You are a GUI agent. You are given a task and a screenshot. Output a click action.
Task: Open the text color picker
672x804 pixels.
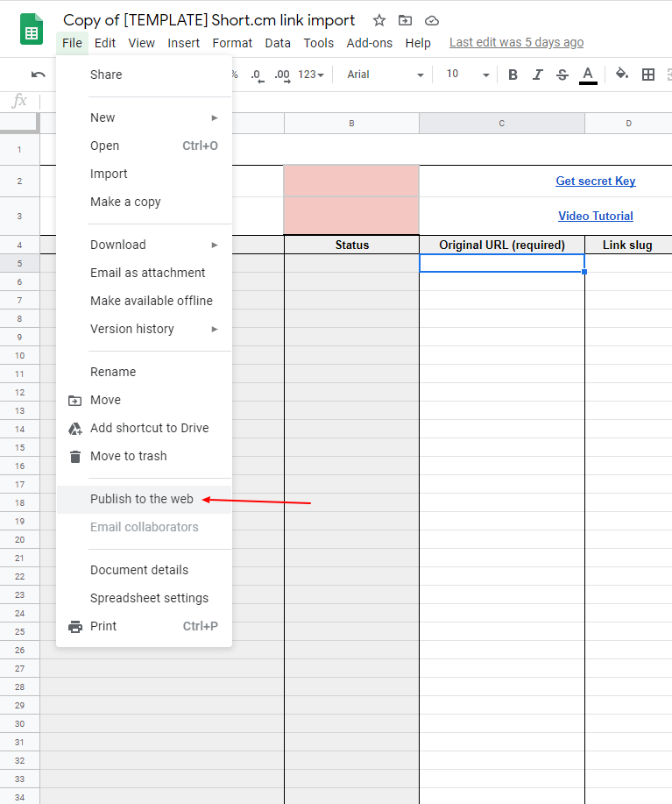pos(588,75)
